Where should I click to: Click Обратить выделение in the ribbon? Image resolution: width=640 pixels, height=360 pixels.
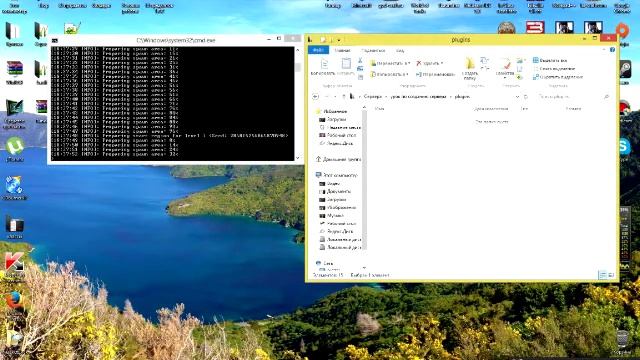[x=558, y=77]
